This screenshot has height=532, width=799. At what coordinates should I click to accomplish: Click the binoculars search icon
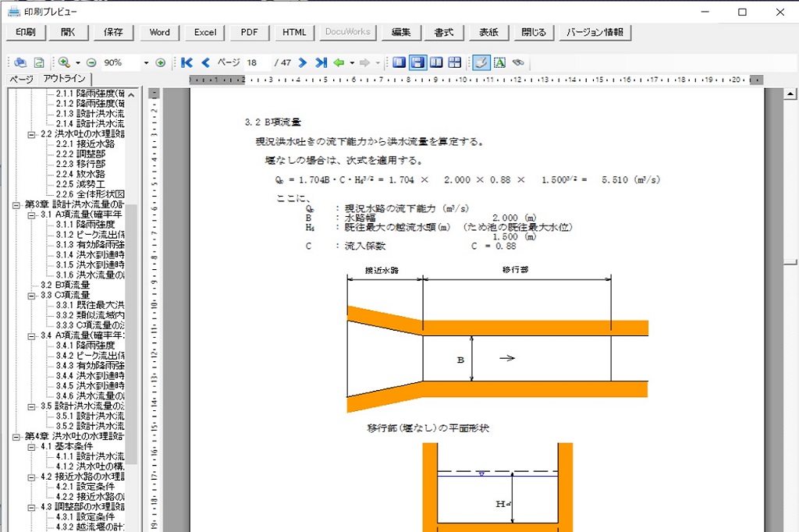click(518, 62)
